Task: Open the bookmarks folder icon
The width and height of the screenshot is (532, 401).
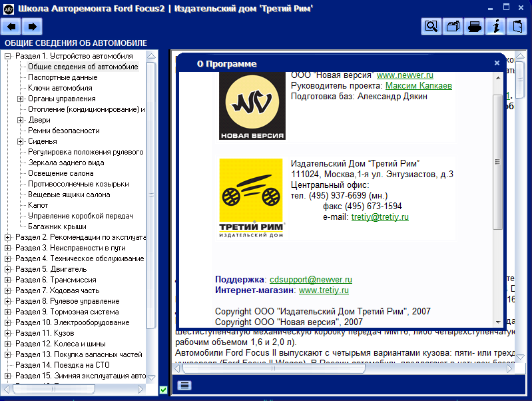Action: [x=453, y=26]
